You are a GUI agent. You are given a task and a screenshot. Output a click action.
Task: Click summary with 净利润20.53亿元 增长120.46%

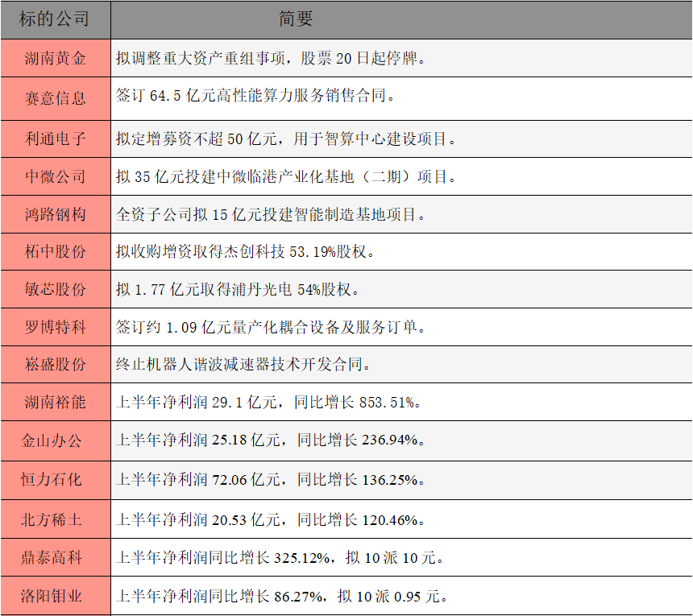click(401, 519)
